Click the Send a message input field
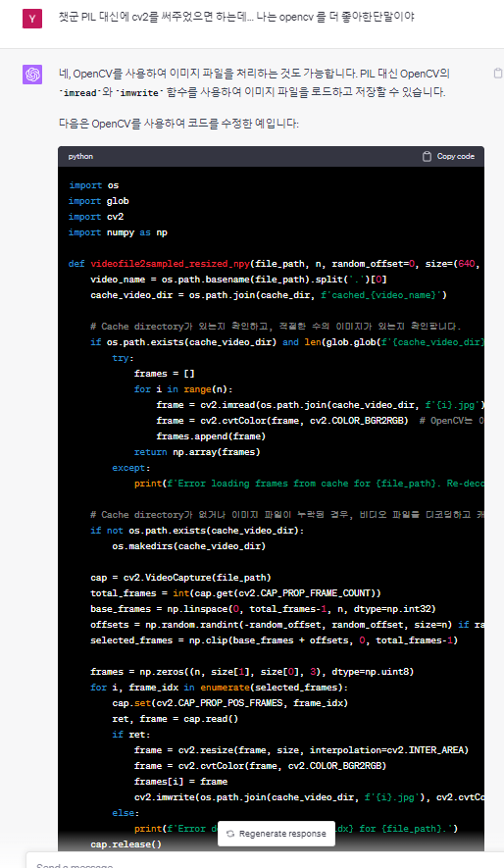This screenshot has height=868, width=504. point(265,863)
